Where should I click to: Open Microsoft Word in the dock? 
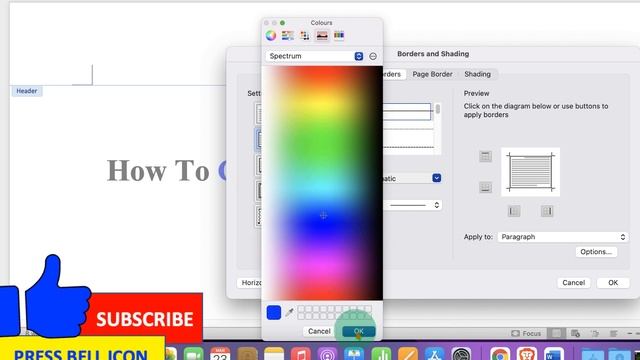(553, 354)
